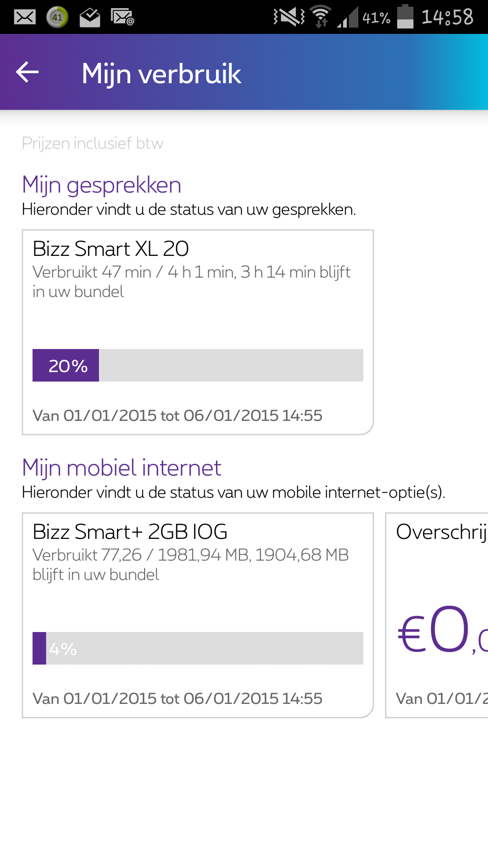Tap the clock showing 14:58
Image resolution: width=488 pixels, height=868 pixels.
click(x=447, y=17)
